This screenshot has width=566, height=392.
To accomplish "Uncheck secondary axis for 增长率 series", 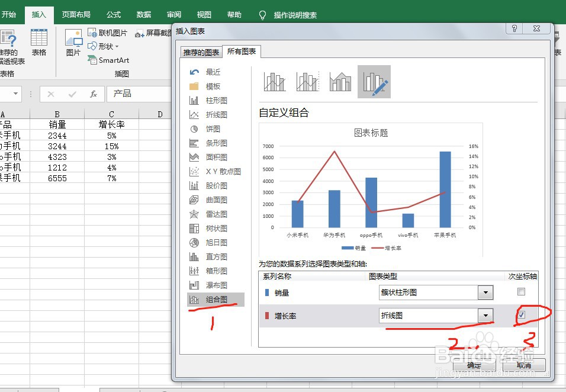I will click(521, 315).
